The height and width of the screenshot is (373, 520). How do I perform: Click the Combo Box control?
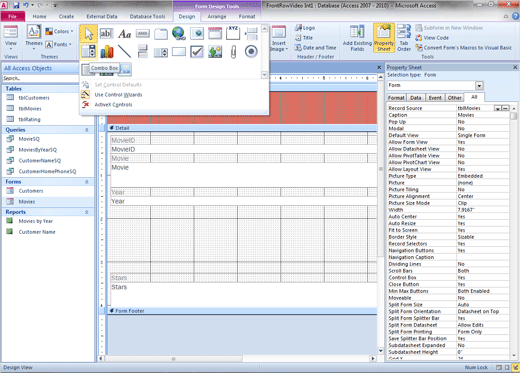[89, 51]
